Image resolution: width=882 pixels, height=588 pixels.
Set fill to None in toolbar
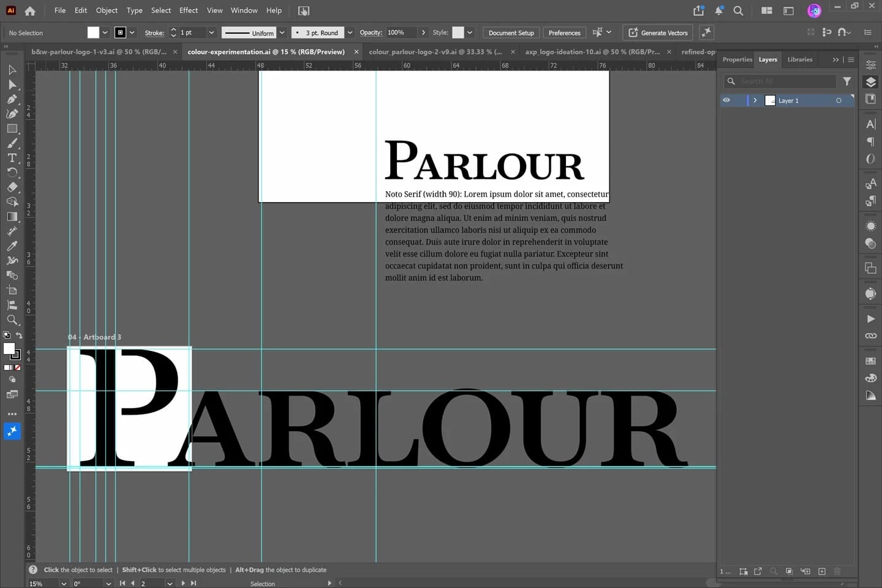pyautogui.click(x=17, y=367)
